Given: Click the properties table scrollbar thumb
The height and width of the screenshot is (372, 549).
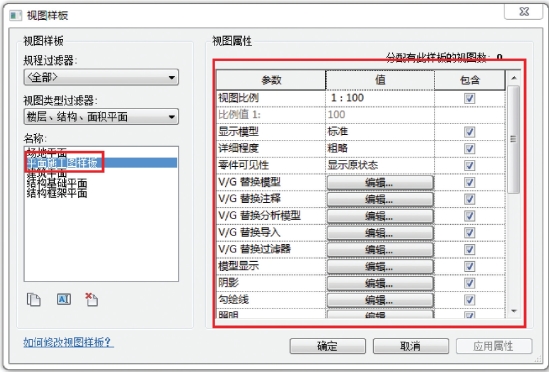Looking at the screenshot, I should coord(513,139).
